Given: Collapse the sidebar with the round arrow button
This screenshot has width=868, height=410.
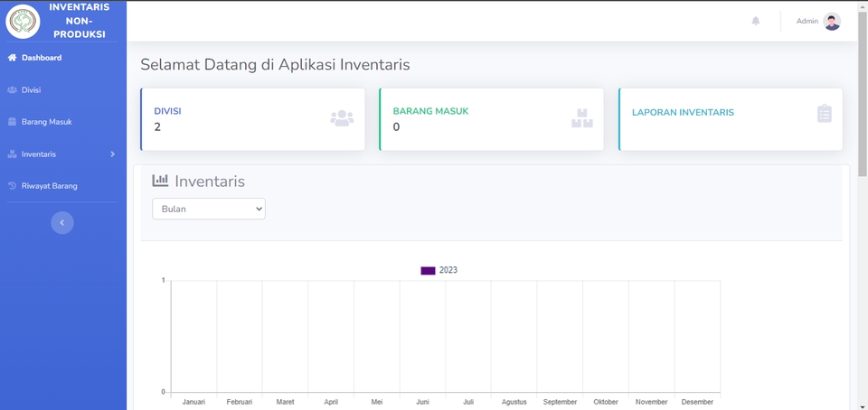Looking at the screenshot, I should [62, 223].
